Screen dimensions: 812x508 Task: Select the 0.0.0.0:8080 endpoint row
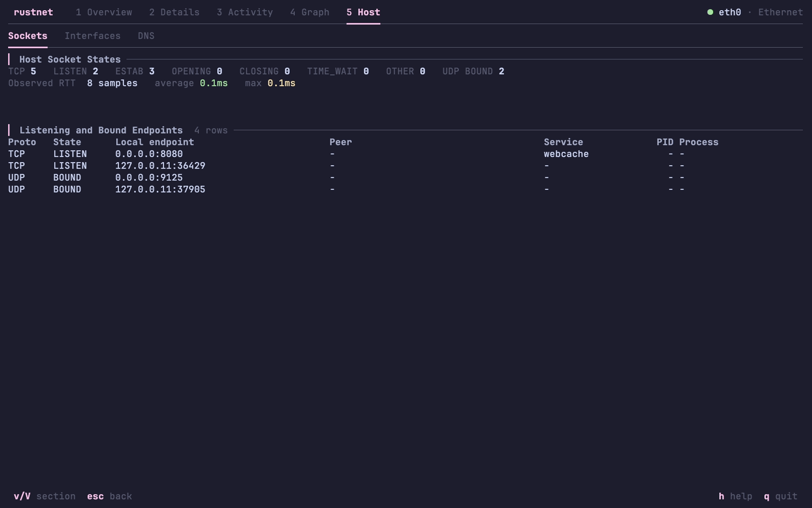click(405, 154)
